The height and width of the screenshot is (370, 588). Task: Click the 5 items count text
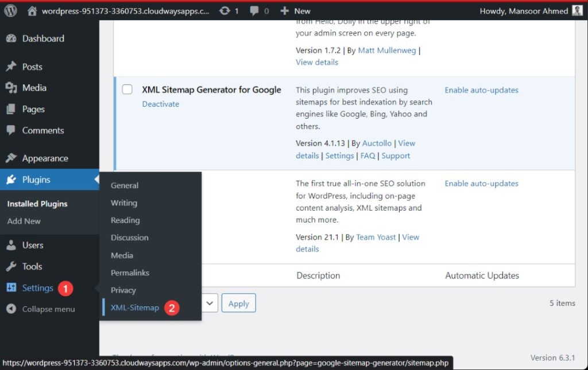tap(562, 303)
